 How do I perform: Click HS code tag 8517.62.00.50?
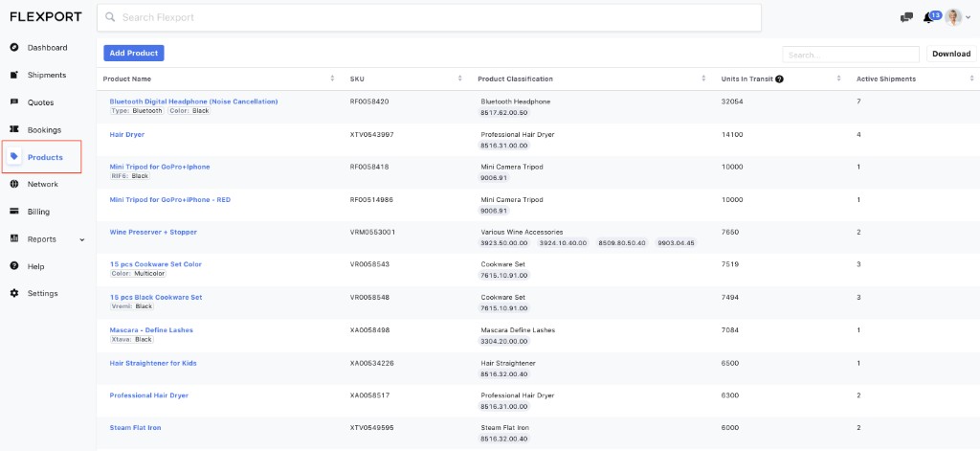click(x=503, y=113)
